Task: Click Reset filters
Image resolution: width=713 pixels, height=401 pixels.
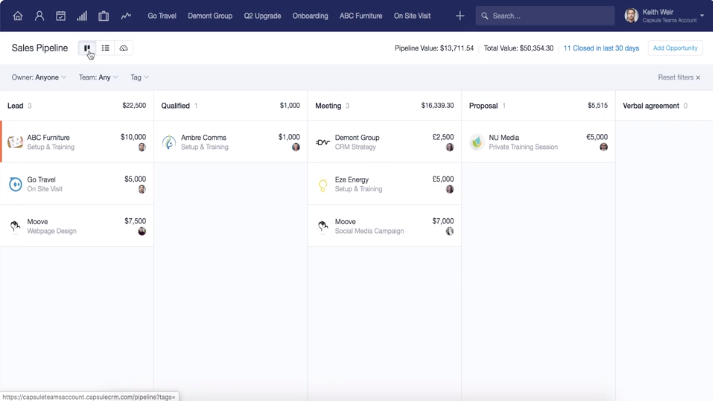Action: tap(678, 77)
